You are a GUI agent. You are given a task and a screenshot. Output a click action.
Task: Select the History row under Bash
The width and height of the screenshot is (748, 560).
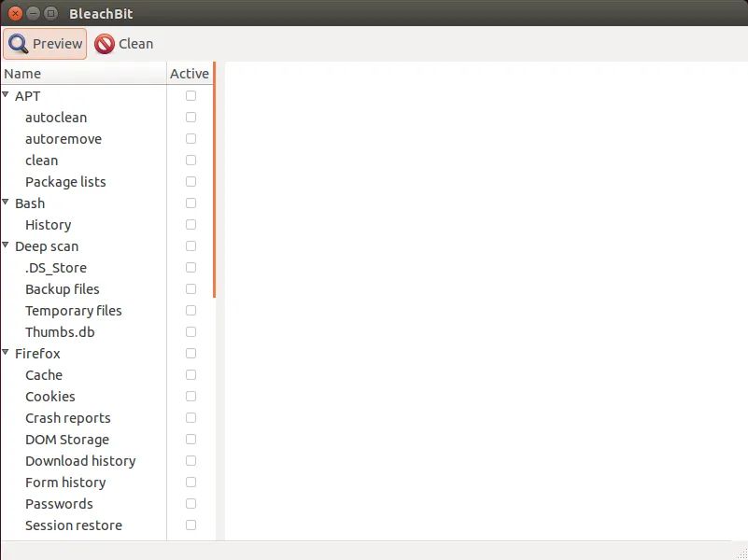[49, 225]
